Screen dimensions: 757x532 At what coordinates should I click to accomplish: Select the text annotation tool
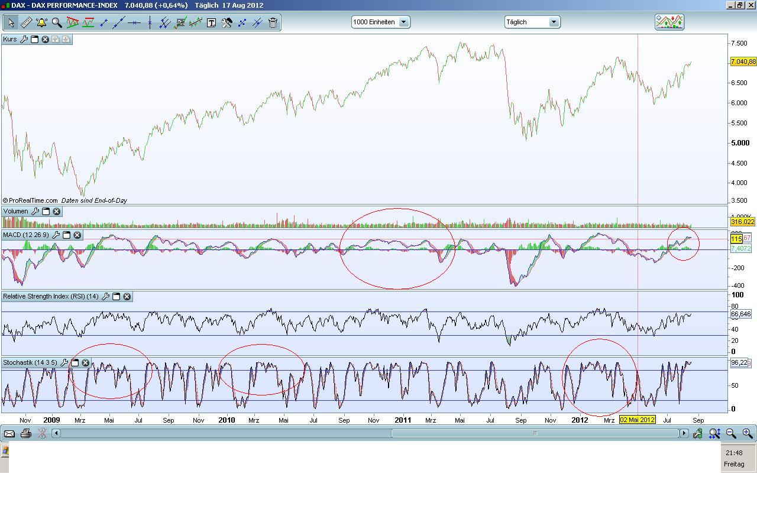pos(211,22)
